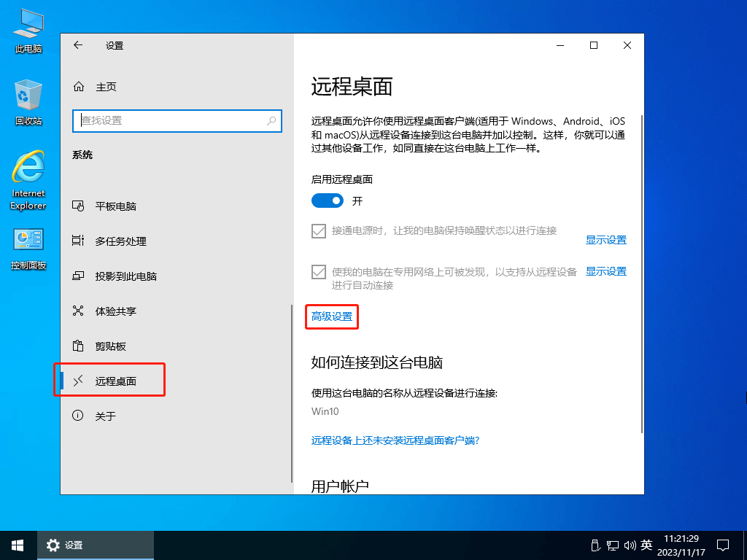This screenshot has height=560, width=747.
Task: Launch Internet Explorer from desktop
Action: [x=28, y=179]
